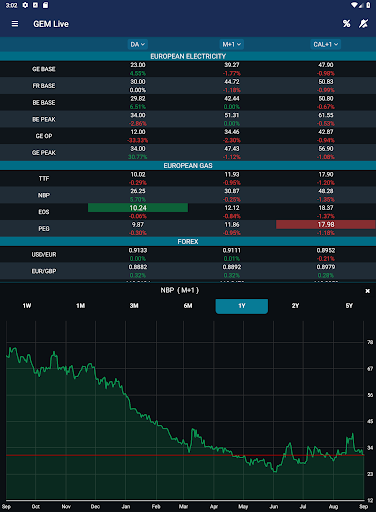Select the 6M chart range
This screenshot has height=512, width=376.
pos(188,306)
